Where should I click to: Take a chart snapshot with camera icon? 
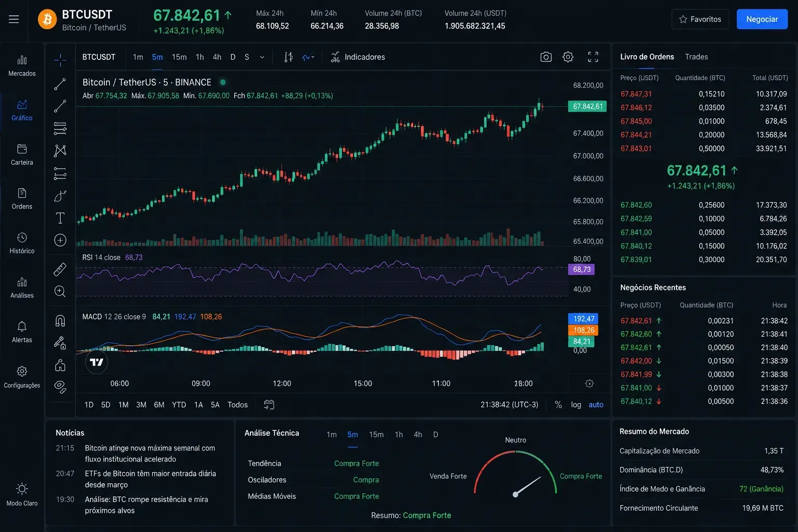coord(546,57)
